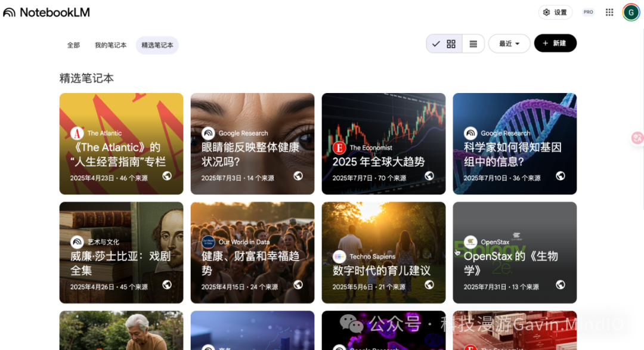This screenshot has height=350, width=644.
Task: Click the NotebookLM logo icon
Action: [9, 13]
